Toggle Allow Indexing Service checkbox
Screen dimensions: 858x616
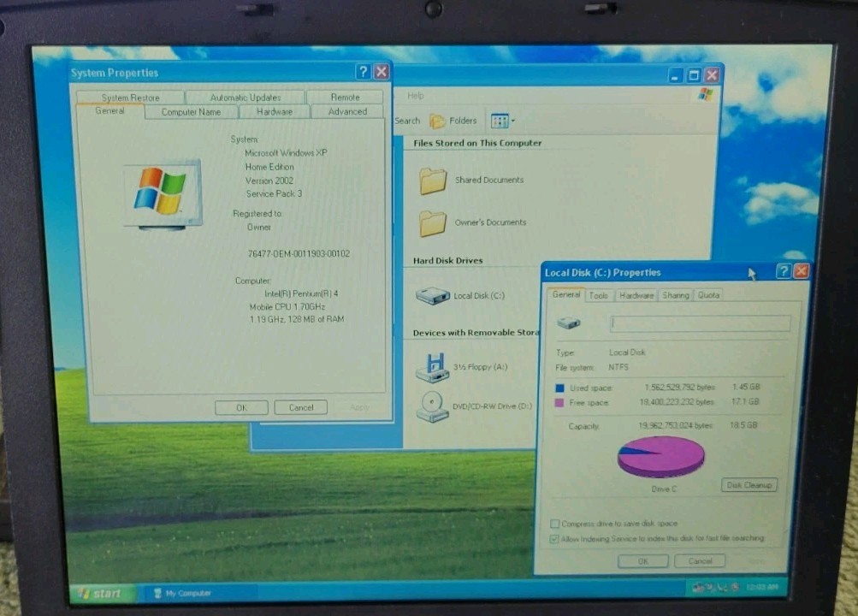pyautogui.click(x=554, y=539)
